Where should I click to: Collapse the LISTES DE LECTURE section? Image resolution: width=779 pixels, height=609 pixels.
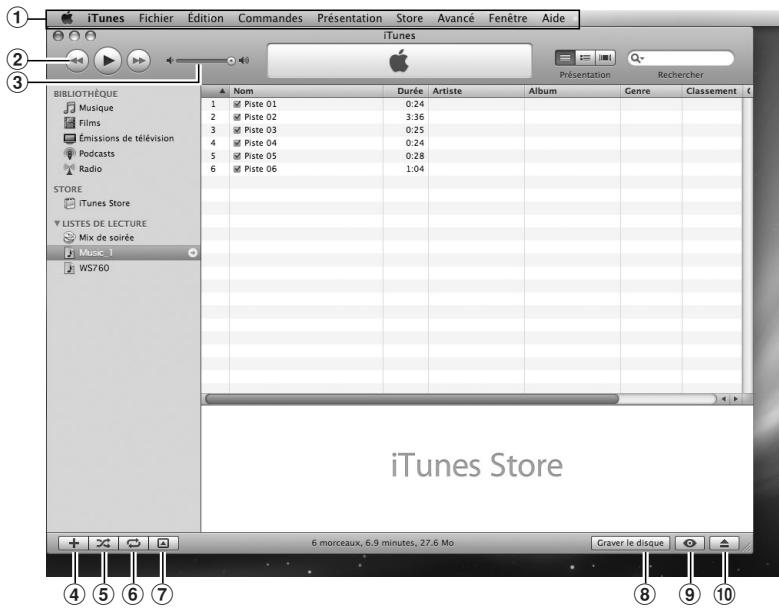click(53, 222)
